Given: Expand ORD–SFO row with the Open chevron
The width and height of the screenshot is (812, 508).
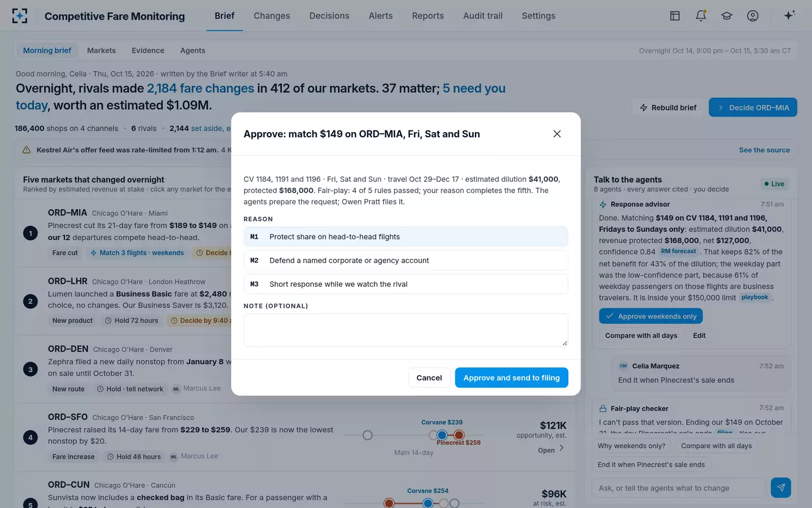Looking at the screenshot, I should tap(561, 448).
